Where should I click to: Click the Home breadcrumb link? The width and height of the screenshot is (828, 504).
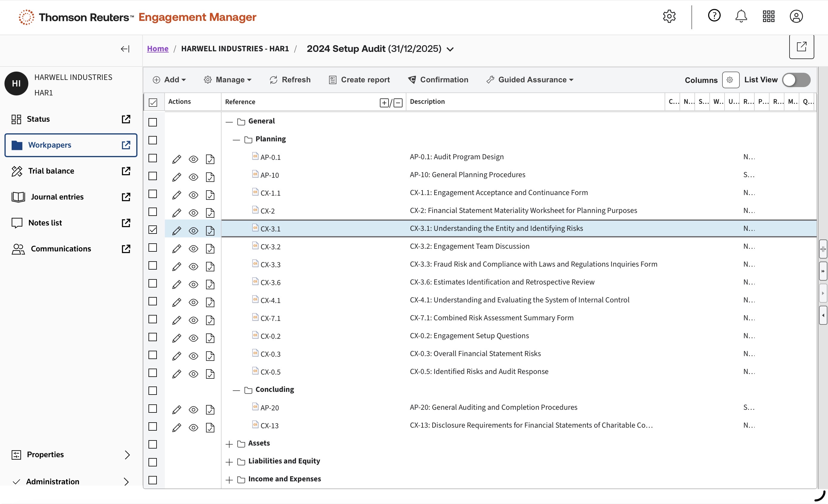[158, 49]
